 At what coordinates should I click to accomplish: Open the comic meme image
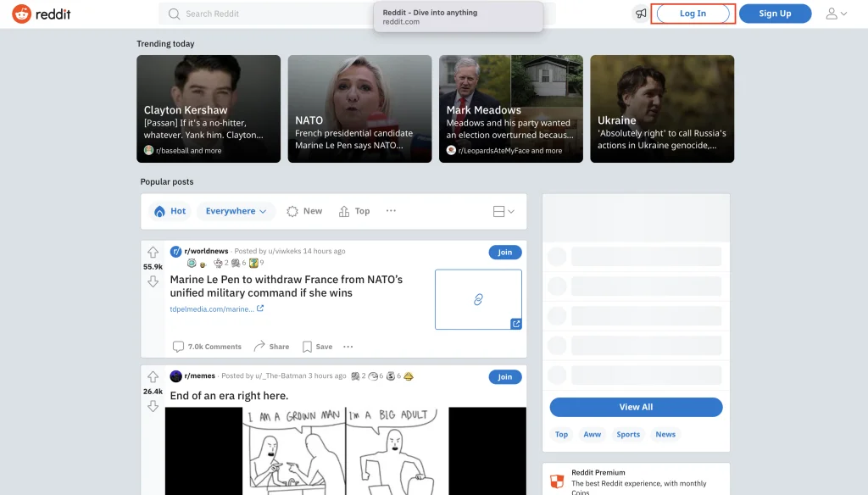tap(346, 451)
